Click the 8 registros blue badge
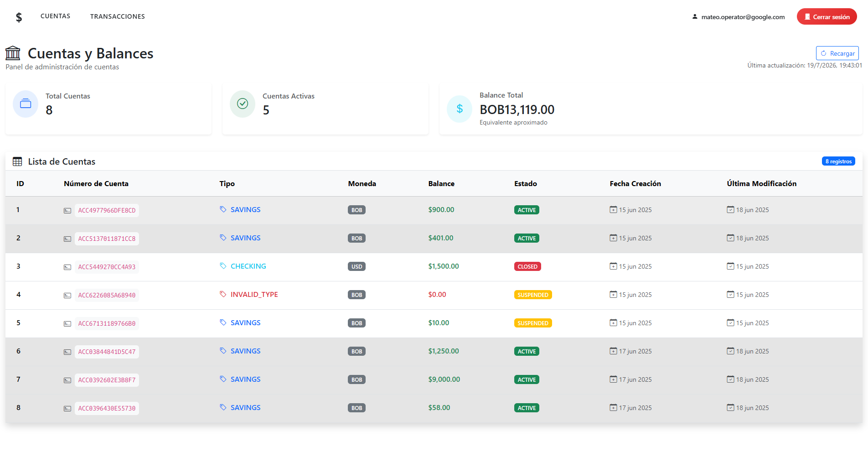868x452 pixels. click(838, 161)
